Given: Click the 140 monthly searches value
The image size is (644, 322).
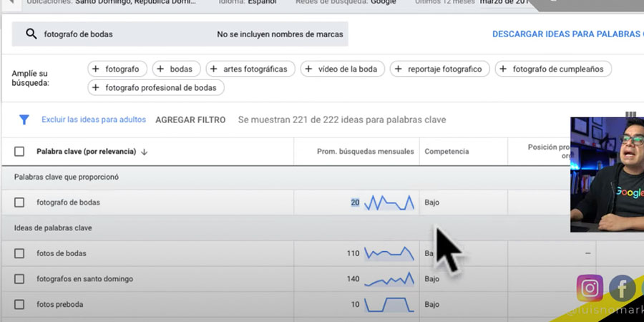Looking at the screenshot, I should (353, 279).
